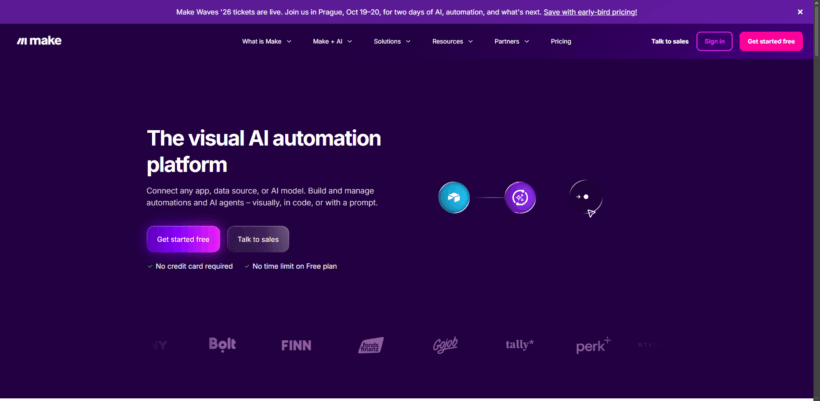Click the Make logo in header

pyautogui.click(x=39, y=41)
